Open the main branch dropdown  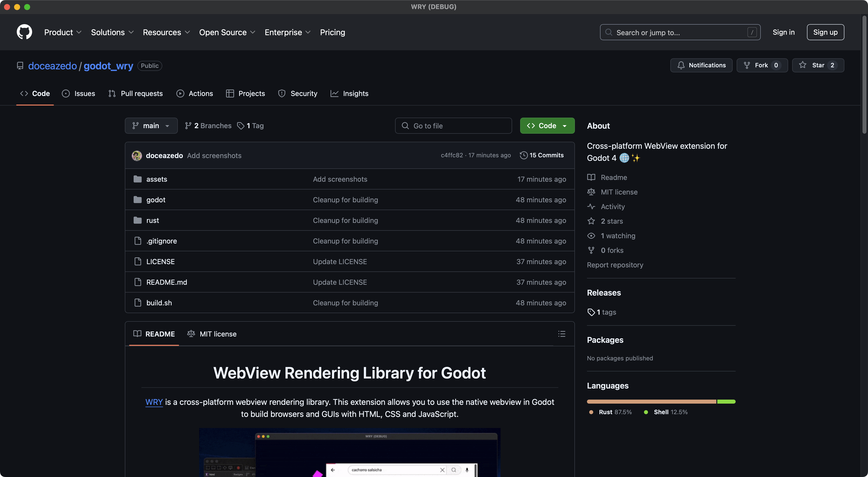point(151,126)
